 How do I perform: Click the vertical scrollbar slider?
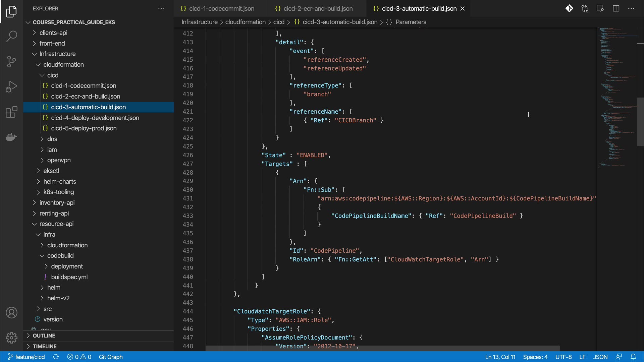pos(640,122)
